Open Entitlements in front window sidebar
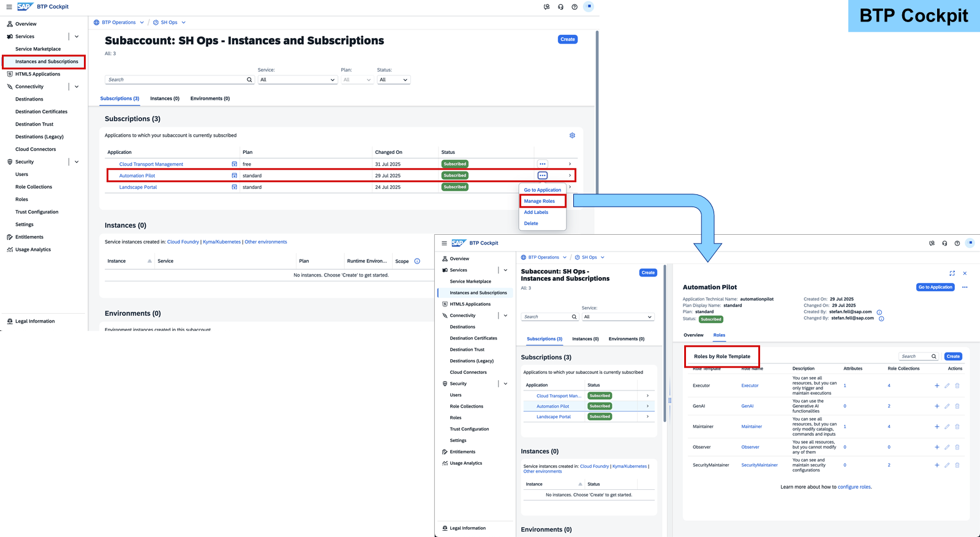 [x=462, y=452]
